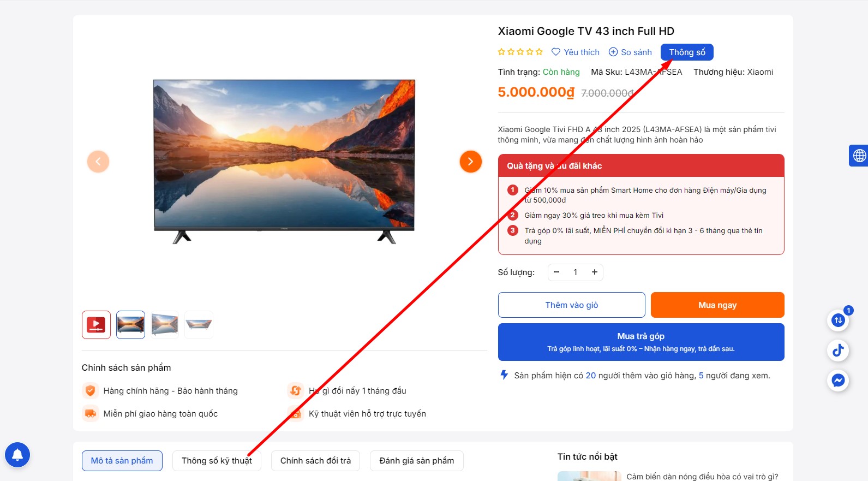Click the TikTok floating icon

pyautogui.click(x=838, y=350)
